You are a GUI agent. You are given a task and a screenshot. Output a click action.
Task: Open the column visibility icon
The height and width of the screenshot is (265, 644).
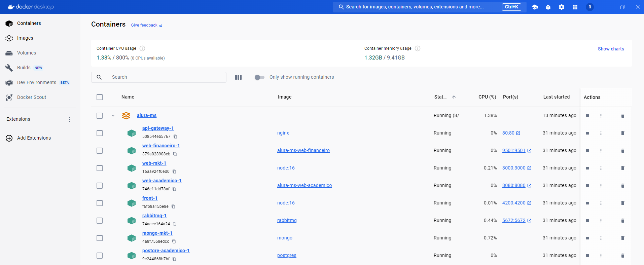coord(239,77)
